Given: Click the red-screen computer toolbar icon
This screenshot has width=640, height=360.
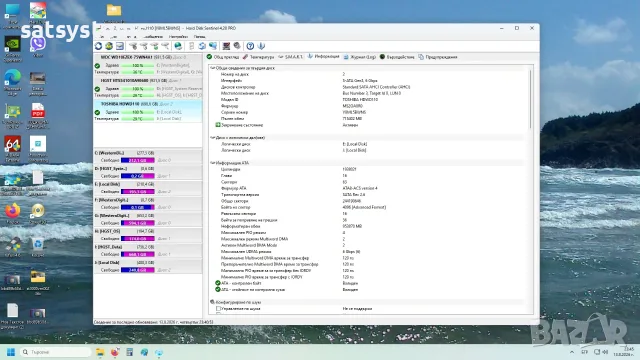Looking at the screenshot, I should 226,46.
